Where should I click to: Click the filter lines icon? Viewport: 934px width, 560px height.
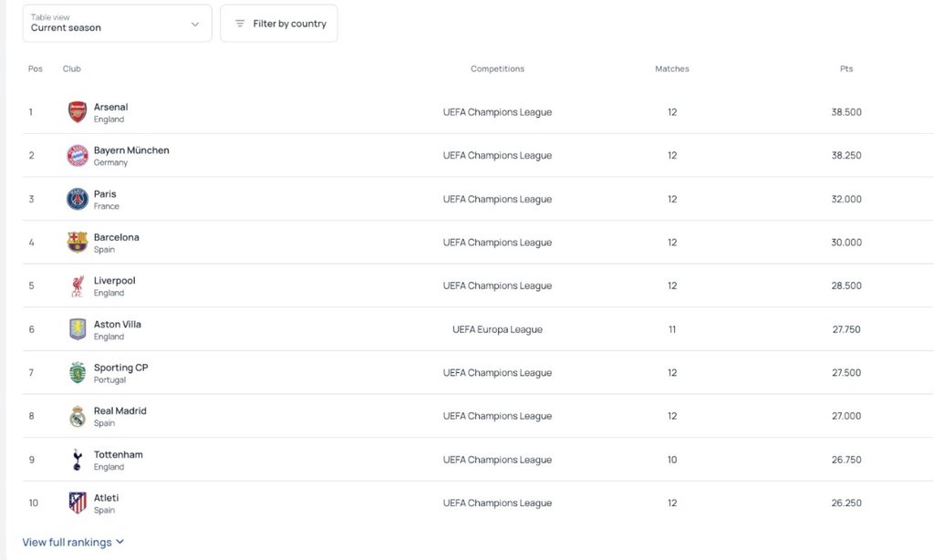(240, 23)
